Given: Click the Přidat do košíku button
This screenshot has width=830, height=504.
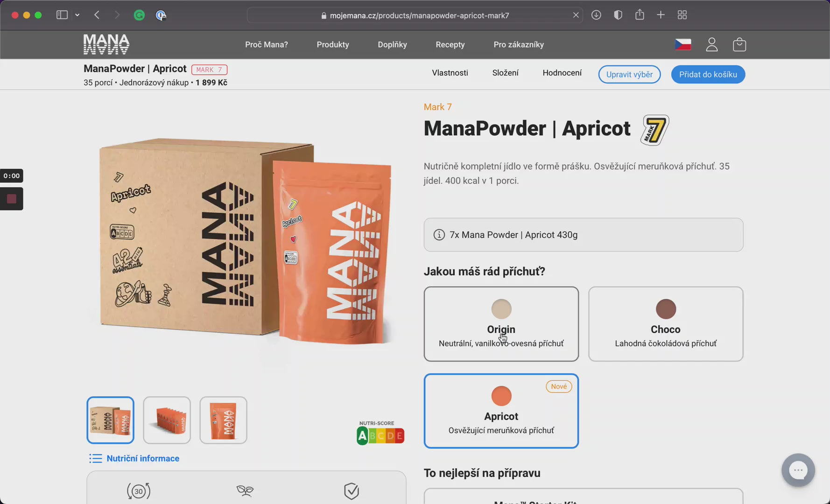Looking at the screenshot, I should coord(708,75).
